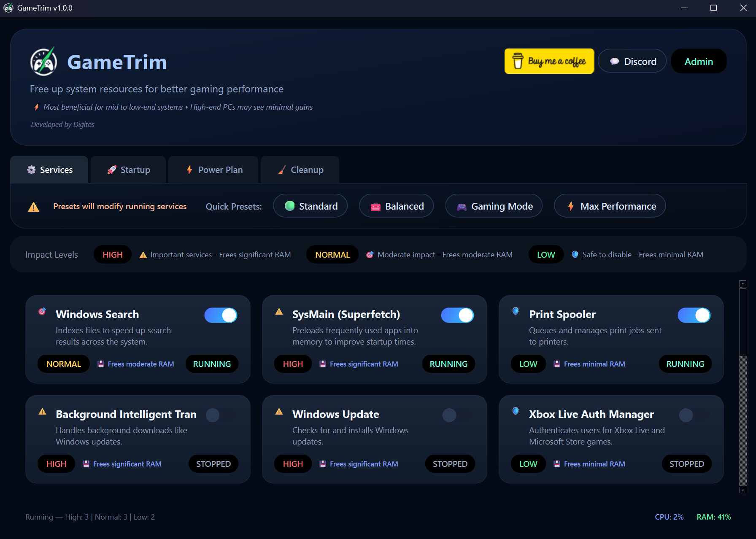Click the RAM chip icon on Xbox Live card
Image resolution: width=756 pixels, height=539 pixels.
coord(557,464)
